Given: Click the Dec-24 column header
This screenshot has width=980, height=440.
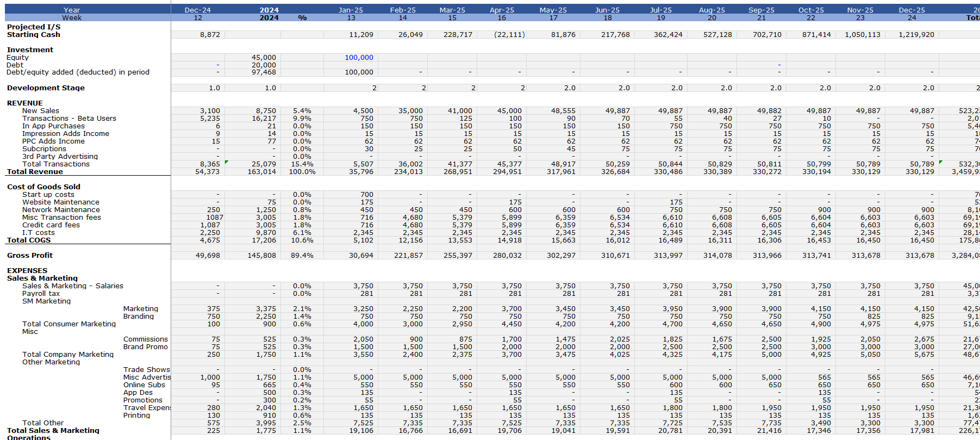Looking at the screenshot, I should [198, 10].
